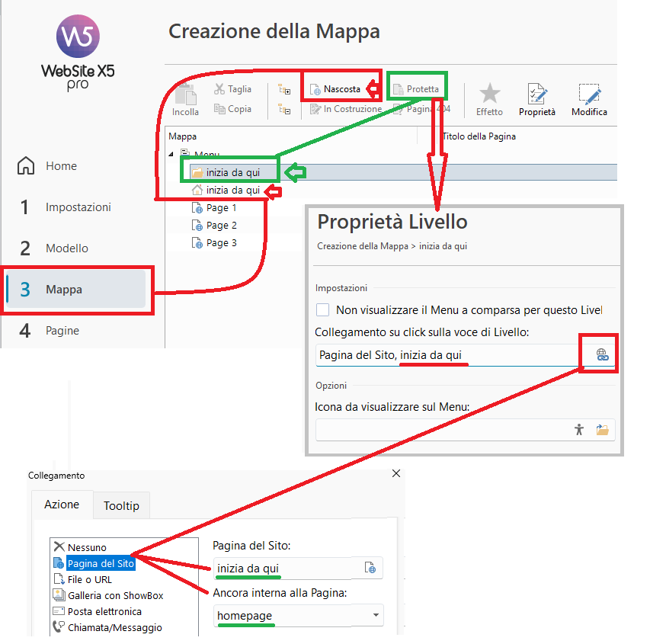Toggle the Protetta page option

[416, 89]
